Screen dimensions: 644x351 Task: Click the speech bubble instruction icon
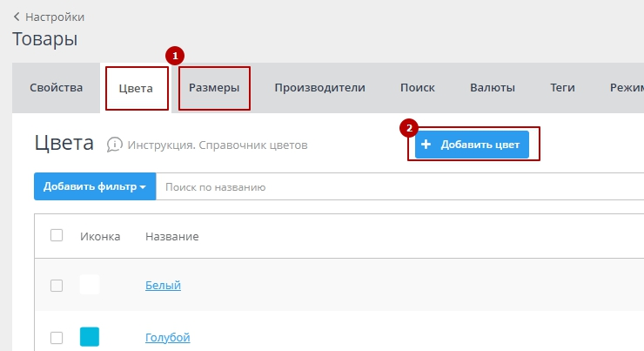[114, 145]
